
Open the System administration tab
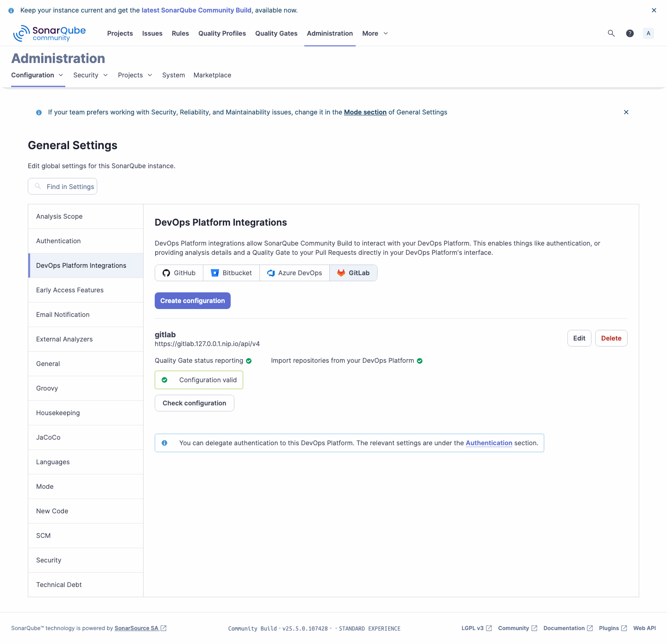[x=174, y=75]
